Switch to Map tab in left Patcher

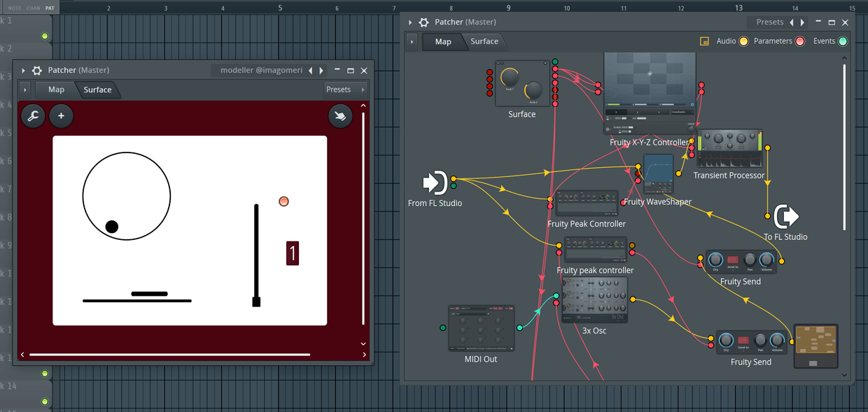pyautogui.click(x=56, y=90)
